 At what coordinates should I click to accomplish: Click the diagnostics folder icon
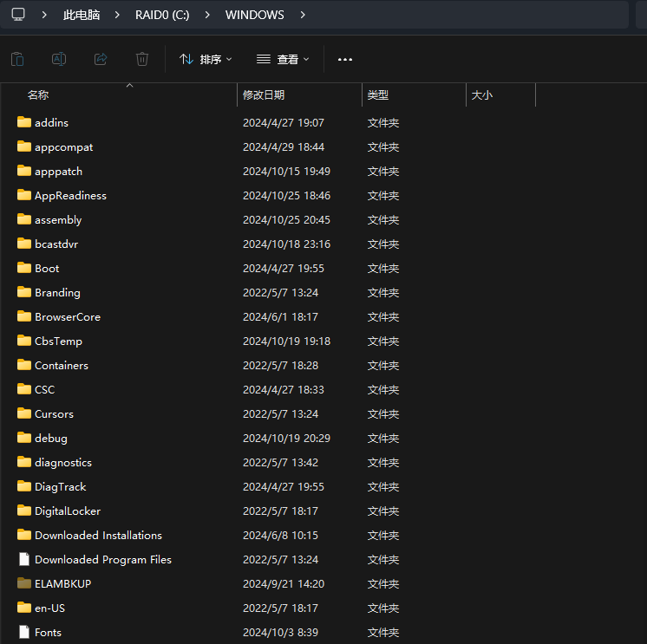[24, 462]
